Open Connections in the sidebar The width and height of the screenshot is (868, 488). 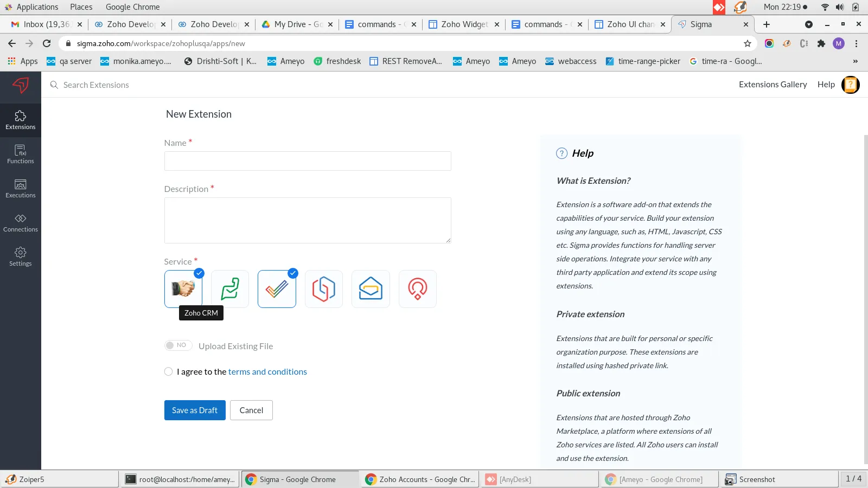click(21, 223)
